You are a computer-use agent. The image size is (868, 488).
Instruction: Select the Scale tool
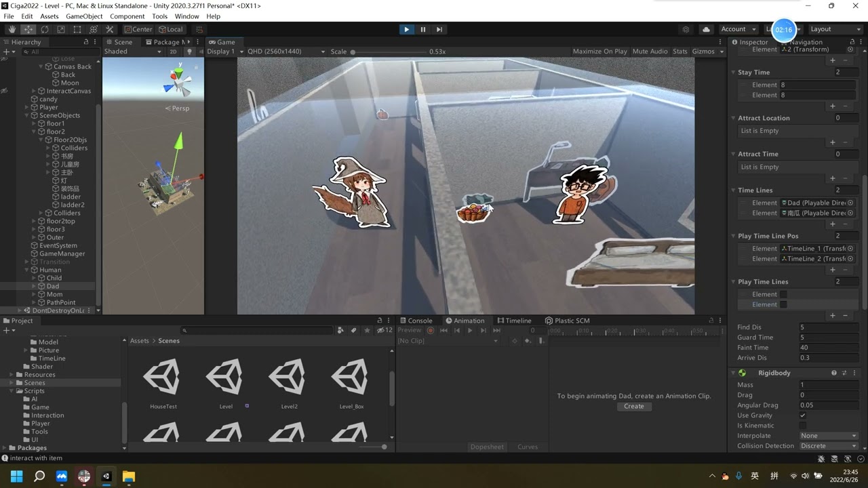coord(60,29)
